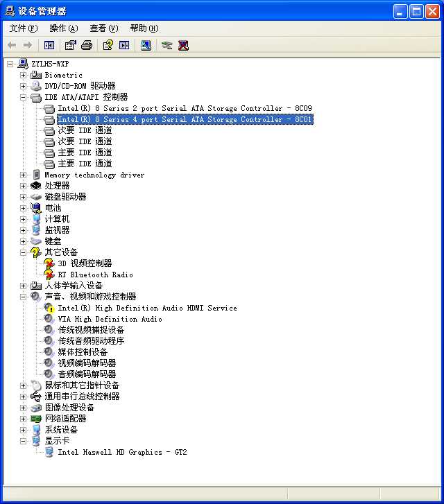444x504 pixels.
Task: Select 视频编码解码器 entry
Action: 87,363
